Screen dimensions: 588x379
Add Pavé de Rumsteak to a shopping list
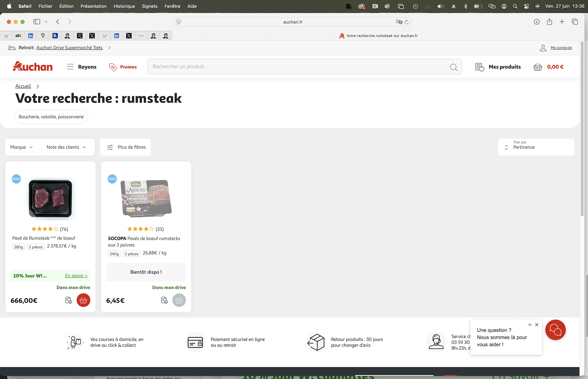(x=69, y=300)
